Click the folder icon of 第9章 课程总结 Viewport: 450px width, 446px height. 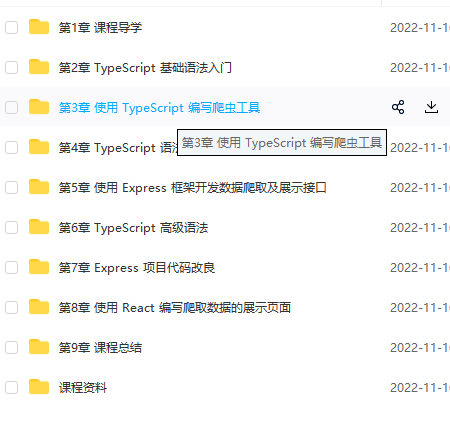[x=39, y=347]
